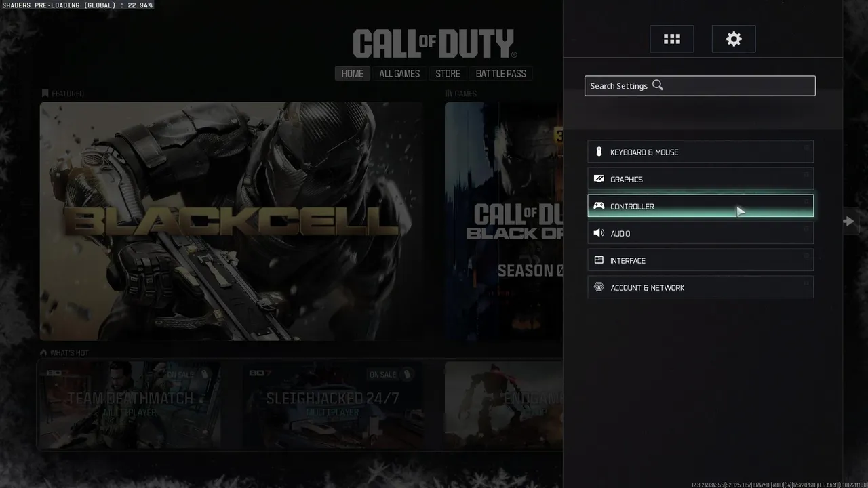The height and width of the screenshot is (488, 868).
Task: Open the settings gear icon
Action: 734,39
